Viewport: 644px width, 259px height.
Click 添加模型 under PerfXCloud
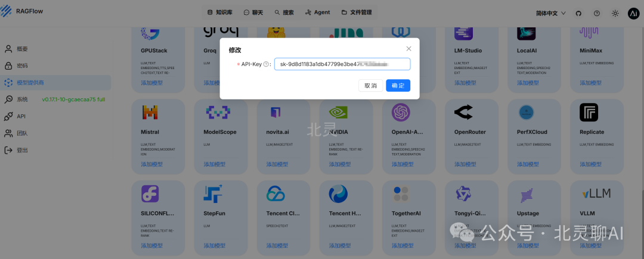(528, 164)
